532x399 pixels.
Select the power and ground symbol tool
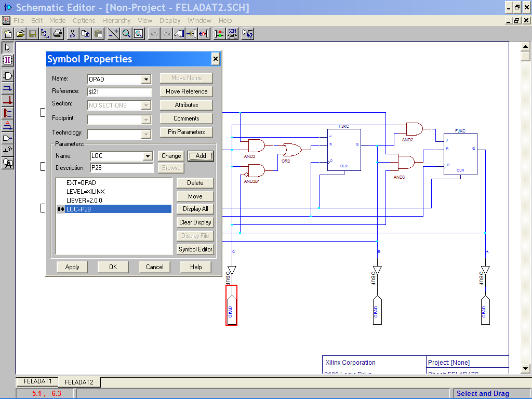click(7, 151)
